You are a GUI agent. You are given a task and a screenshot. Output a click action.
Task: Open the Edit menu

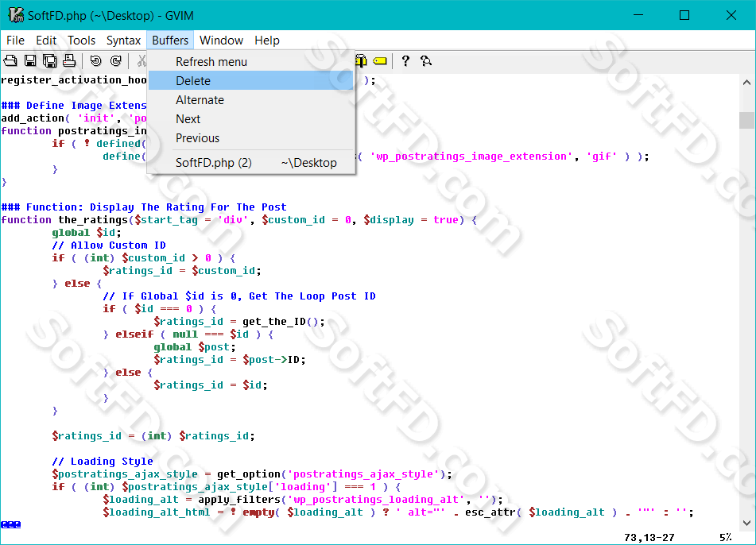pos(46,41)
